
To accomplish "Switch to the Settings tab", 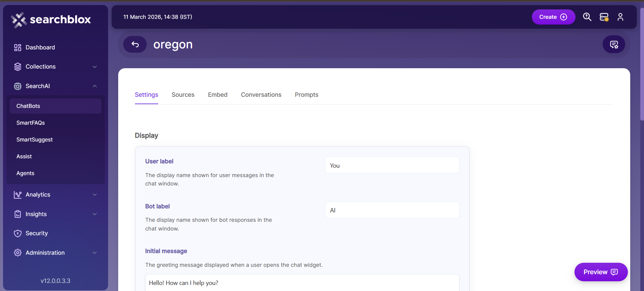I will click(x=146, y=95).
